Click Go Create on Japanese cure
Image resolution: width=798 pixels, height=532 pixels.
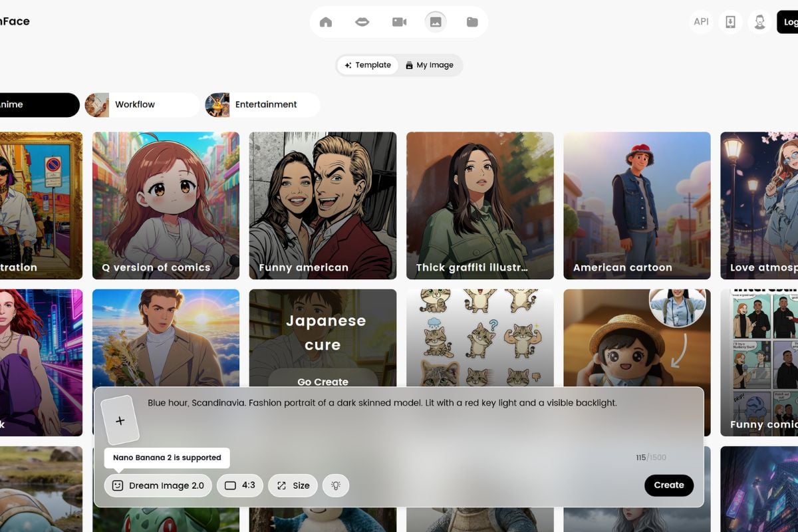point(323,381)
